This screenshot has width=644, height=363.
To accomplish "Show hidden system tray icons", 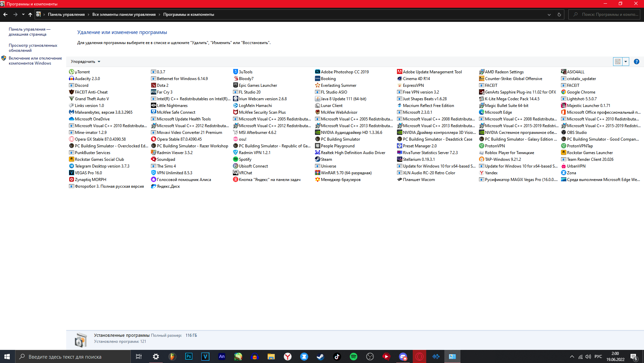I will [572, 357].
